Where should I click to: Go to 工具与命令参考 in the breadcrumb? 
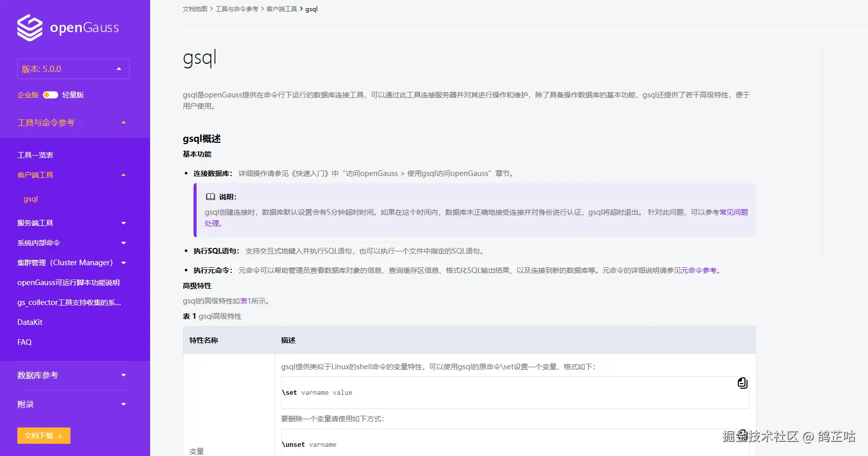point(237,9)
